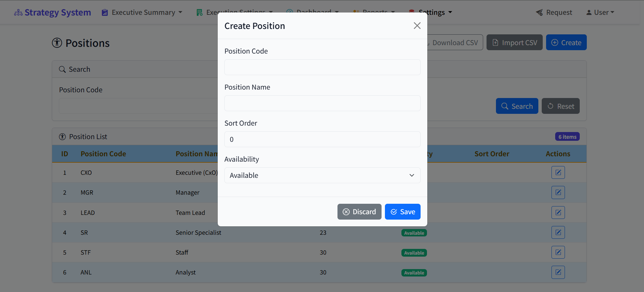Image resolution: width=644 pixels, height=292 pixels.
Task: Edit the LEAD position row
Action: point(558,213)
